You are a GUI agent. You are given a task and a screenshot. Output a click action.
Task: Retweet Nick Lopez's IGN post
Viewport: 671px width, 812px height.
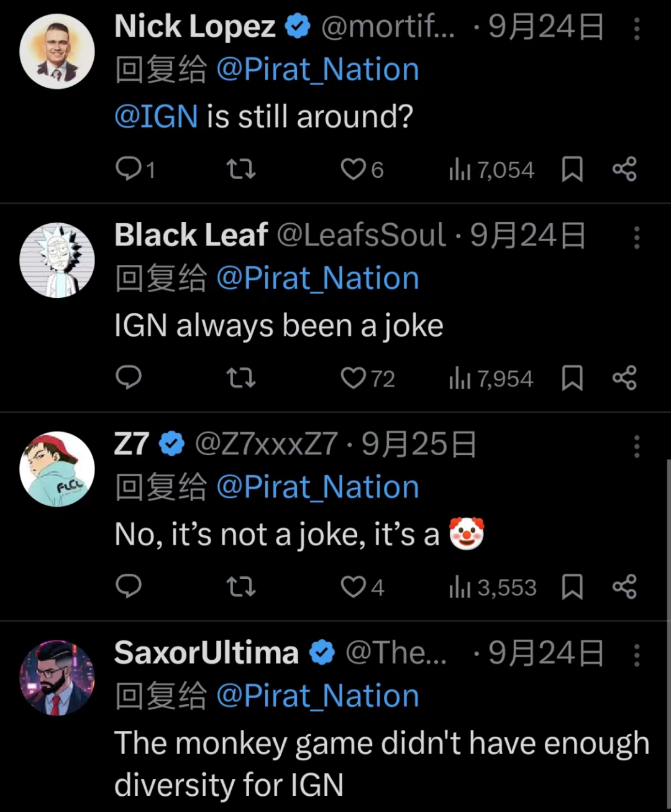240,169
